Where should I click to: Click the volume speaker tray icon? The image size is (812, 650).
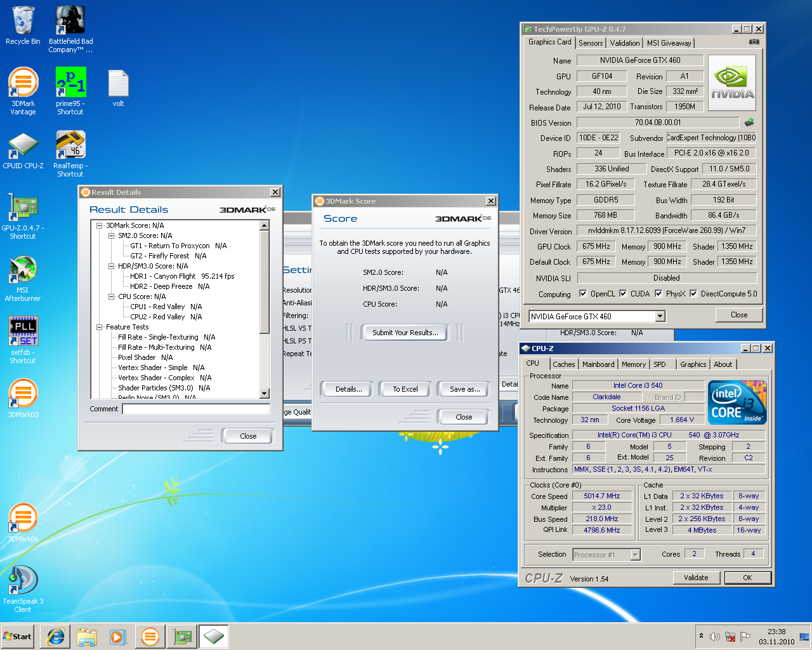tap(715, 636)
